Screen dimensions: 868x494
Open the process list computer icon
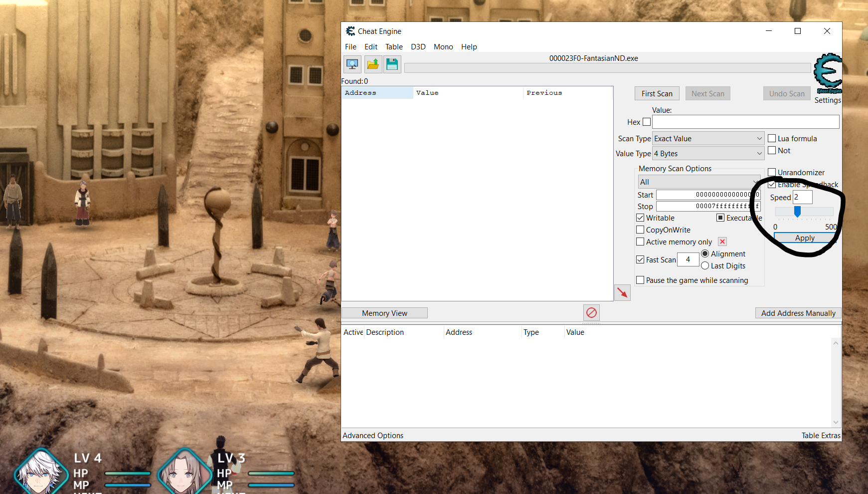(352, 64)
